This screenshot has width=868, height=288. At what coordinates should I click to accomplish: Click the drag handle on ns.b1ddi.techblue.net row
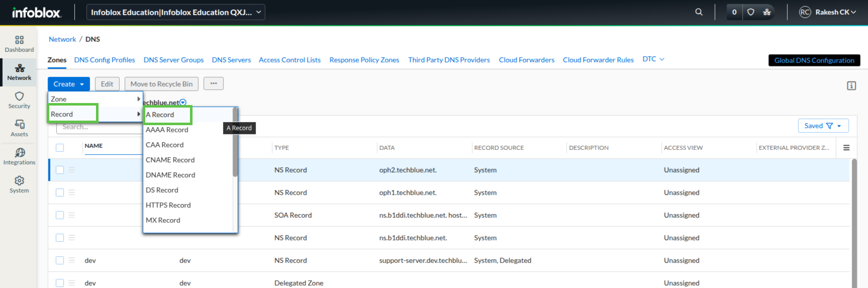(71, 237)
